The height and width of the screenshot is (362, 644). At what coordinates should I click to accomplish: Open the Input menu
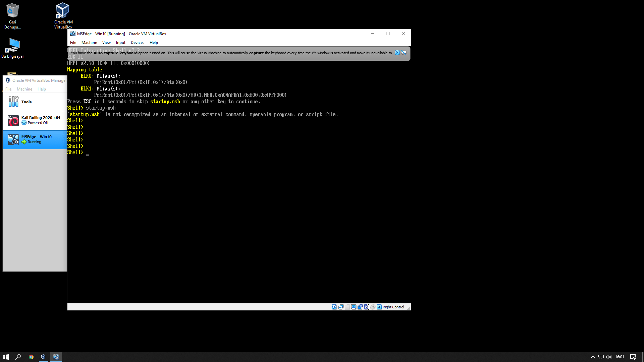pyautogui.click(x=120, y=43)
